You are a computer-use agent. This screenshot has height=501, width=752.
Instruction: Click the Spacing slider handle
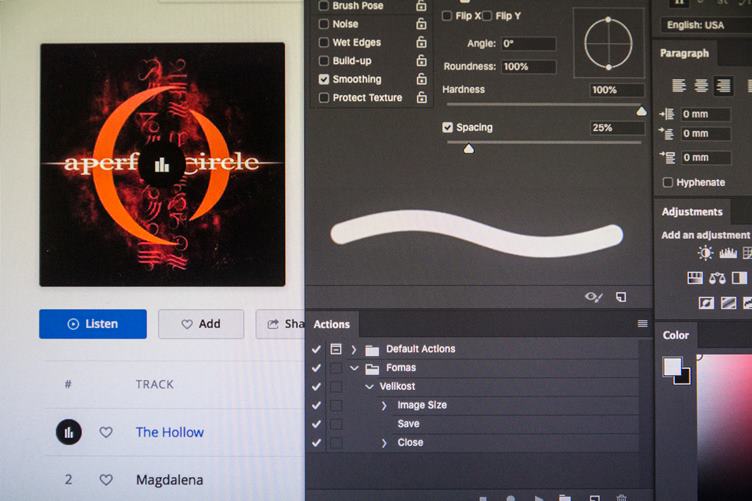coord(469,149)
